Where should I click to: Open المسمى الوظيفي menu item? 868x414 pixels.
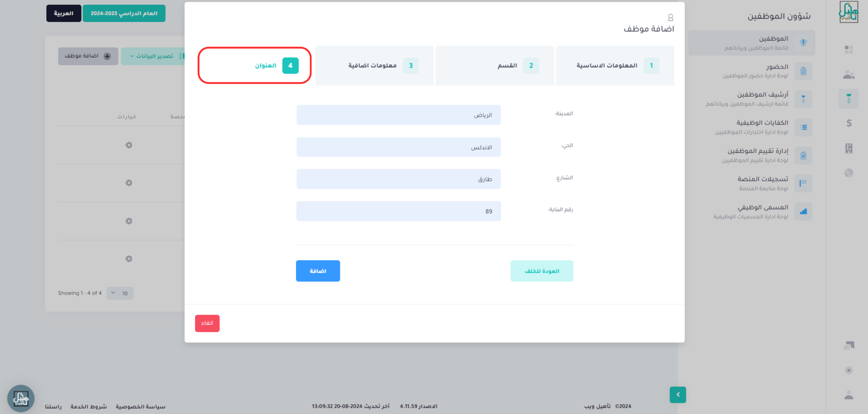752,212
